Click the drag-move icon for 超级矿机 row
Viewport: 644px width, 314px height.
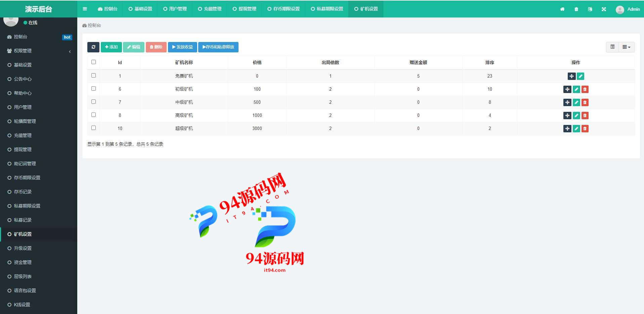click(x=567, y=129)
